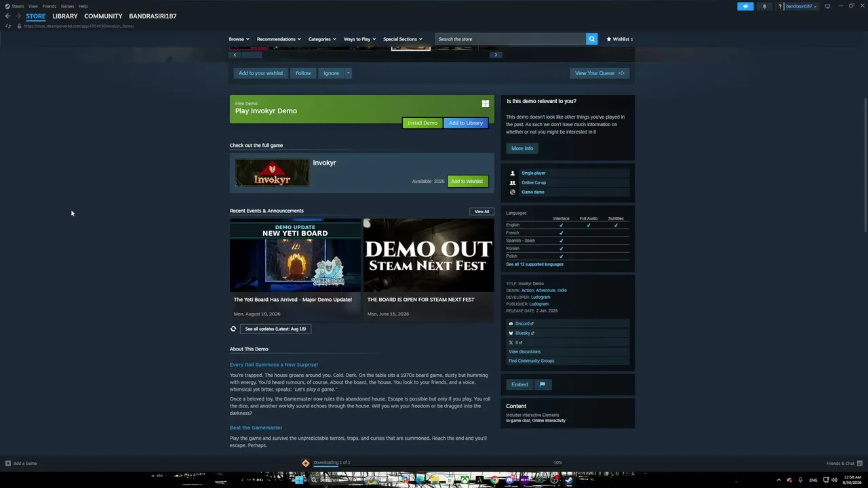Click the Game demo category icon
The width and height of the screenshot is (868, 488).
point(513,192)
